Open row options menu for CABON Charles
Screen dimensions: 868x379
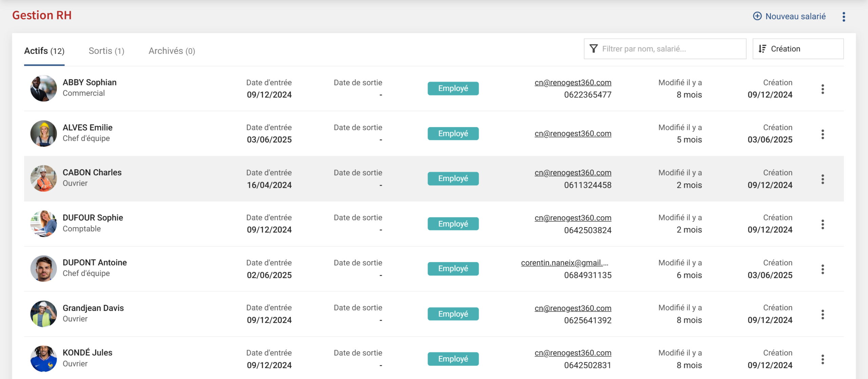click(823, 179)
